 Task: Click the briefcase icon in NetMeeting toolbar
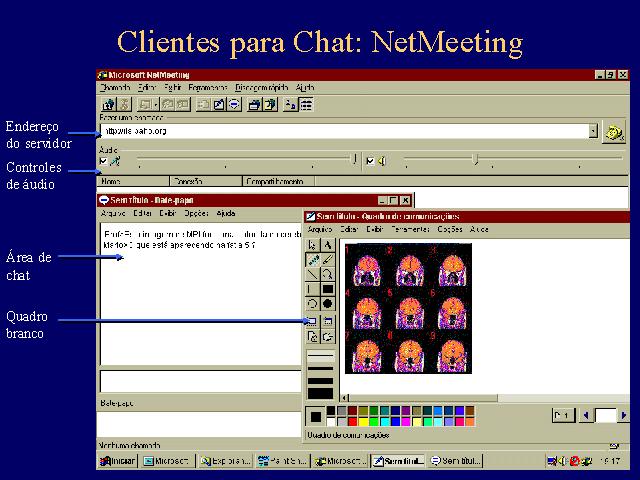point(254,105)
